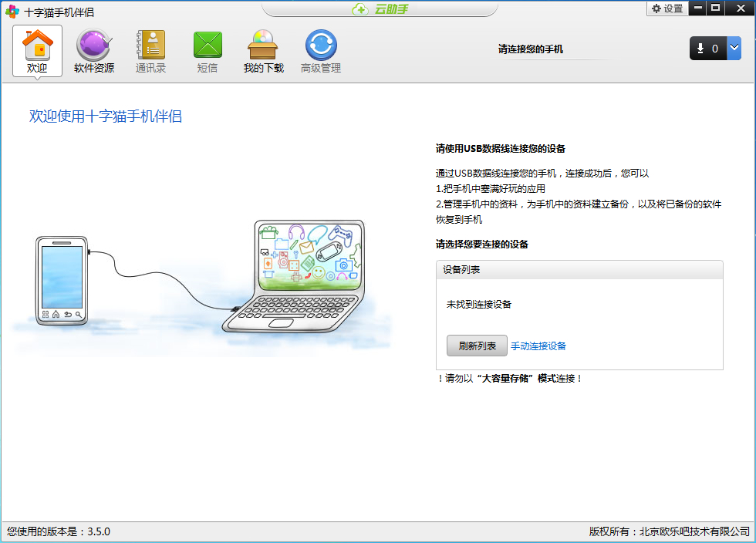Open 软件资源 software resources
Image resolution: width=756 pixels, height=543 pixels.
(94, 51)
